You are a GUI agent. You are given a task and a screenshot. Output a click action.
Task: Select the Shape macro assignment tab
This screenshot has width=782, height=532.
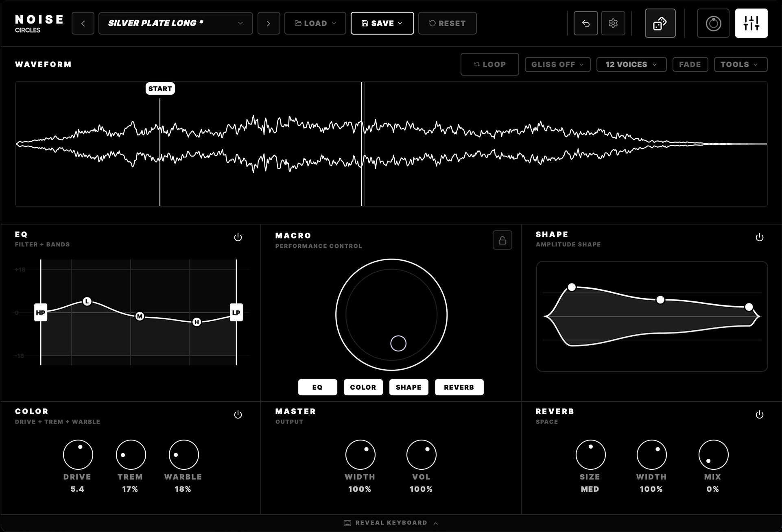408,387
